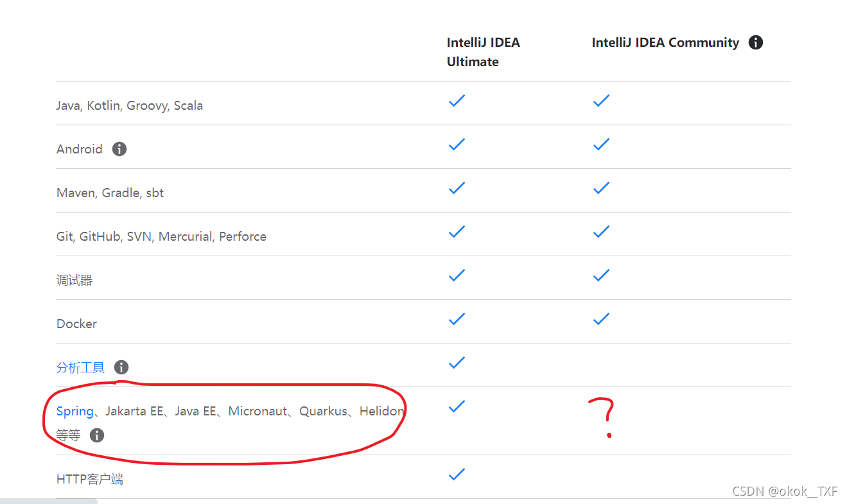
Task: Click Ultimate checkmark in Git, GitHub row
Action: (457, 232)
